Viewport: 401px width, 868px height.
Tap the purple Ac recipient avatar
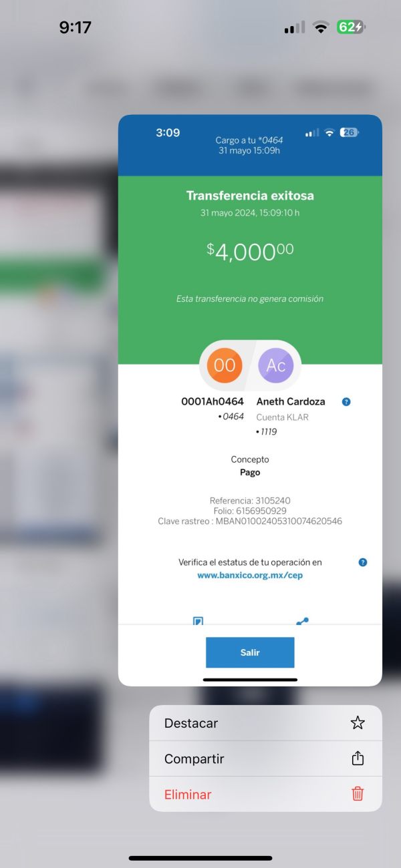click(276, 365)
